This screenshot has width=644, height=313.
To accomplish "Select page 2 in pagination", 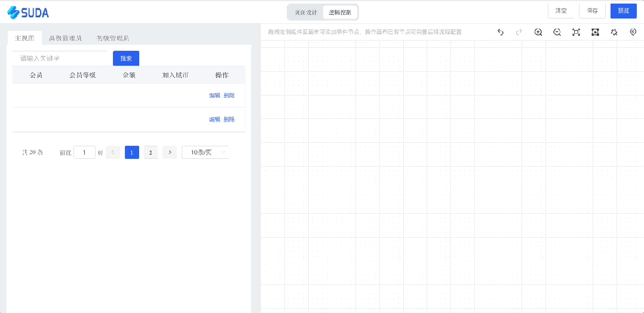I will click(x=151, y=152).
